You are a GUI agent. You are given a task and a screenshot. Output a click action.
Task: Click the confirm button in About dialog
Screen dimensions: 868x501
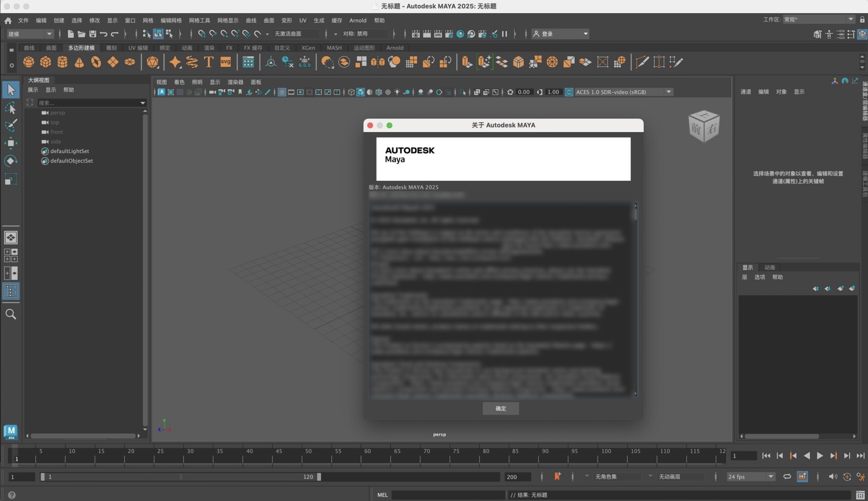coord(500,409)
